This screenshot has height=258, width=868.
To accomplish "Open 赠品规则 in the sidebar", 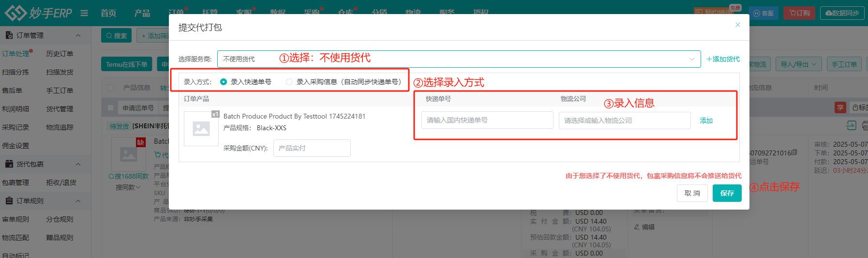I will (60, 238).
